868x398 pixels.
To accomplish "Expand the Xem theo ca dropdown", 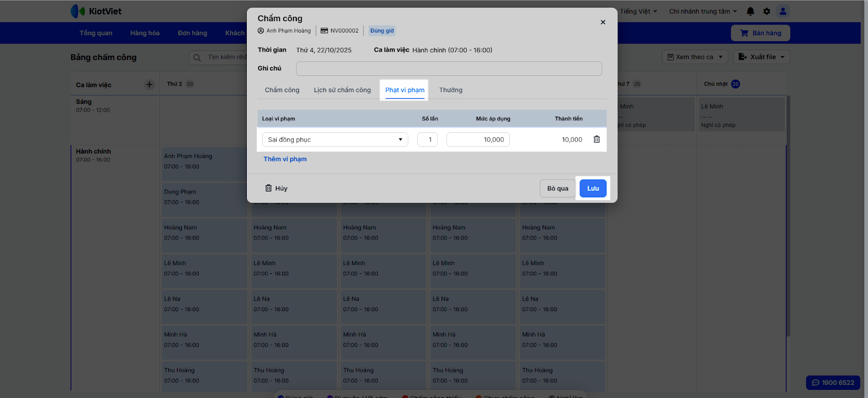I will [x=695, y=57].
